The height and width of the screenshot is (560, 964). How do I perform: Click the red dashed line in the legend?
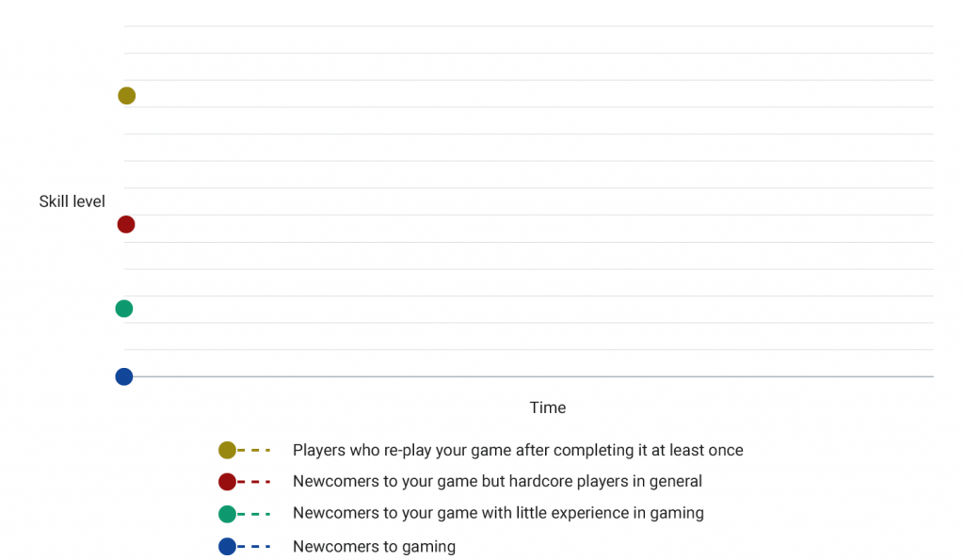[x=254, y=482]
